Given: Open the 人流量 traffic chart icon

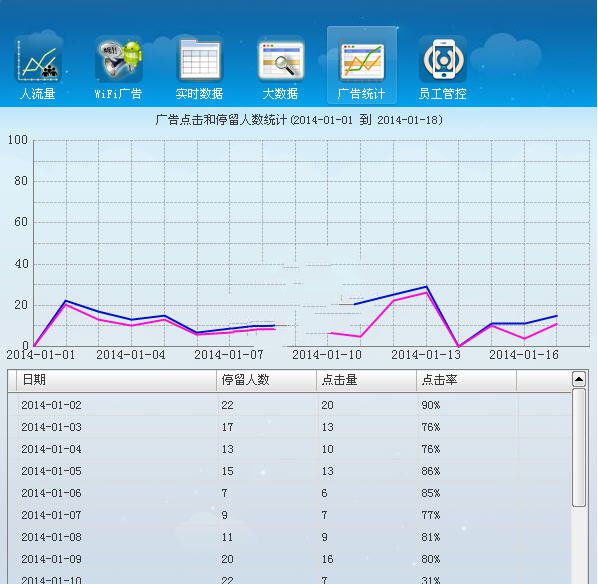Looking at the screenshot, I should pyautogui.click(x=38, y=59).
